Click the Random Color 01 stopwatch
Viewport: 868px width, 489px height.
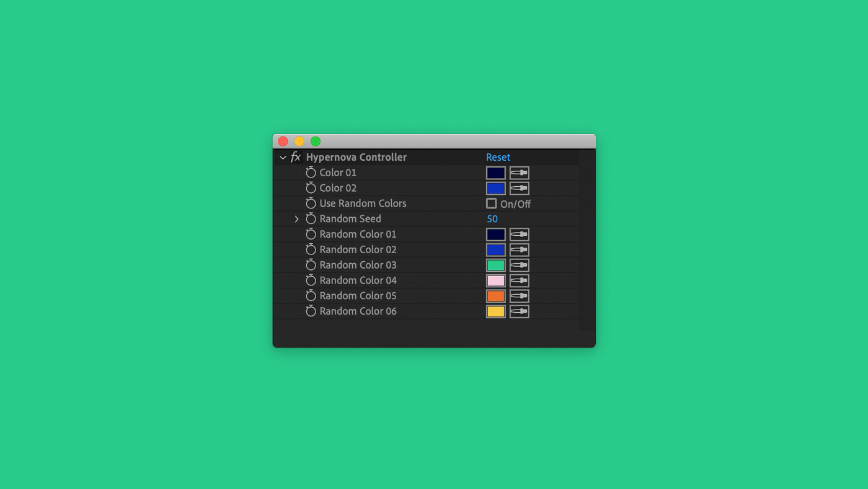point(311,234)
